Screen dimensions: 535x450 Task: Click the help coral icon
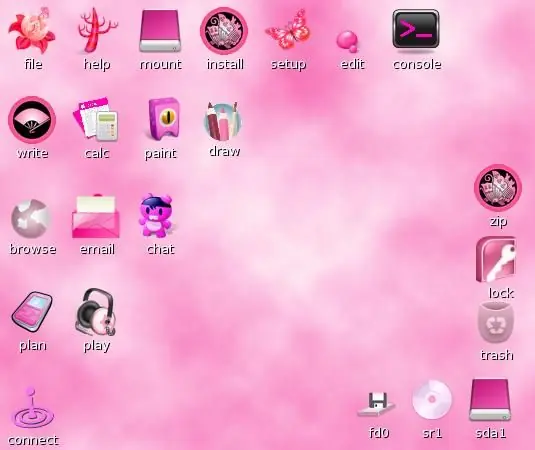97,30
